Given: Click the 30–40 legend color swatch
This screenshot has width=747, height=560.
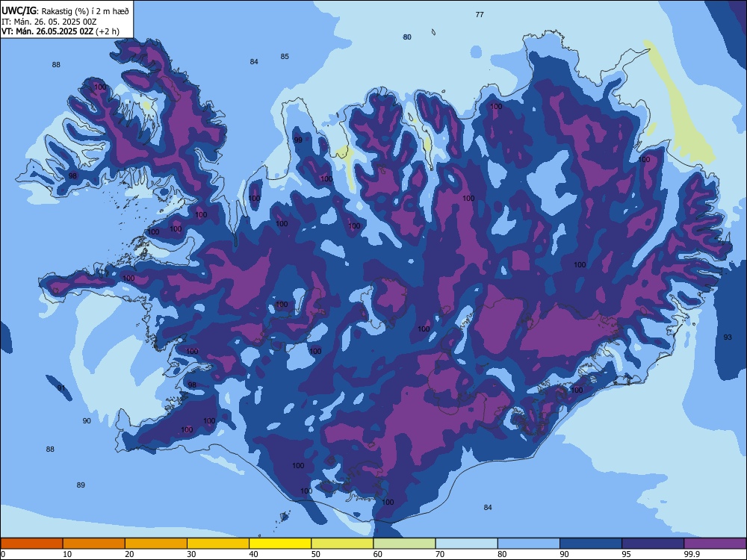Looking at the screenshot, I should (x=218, y=544).
